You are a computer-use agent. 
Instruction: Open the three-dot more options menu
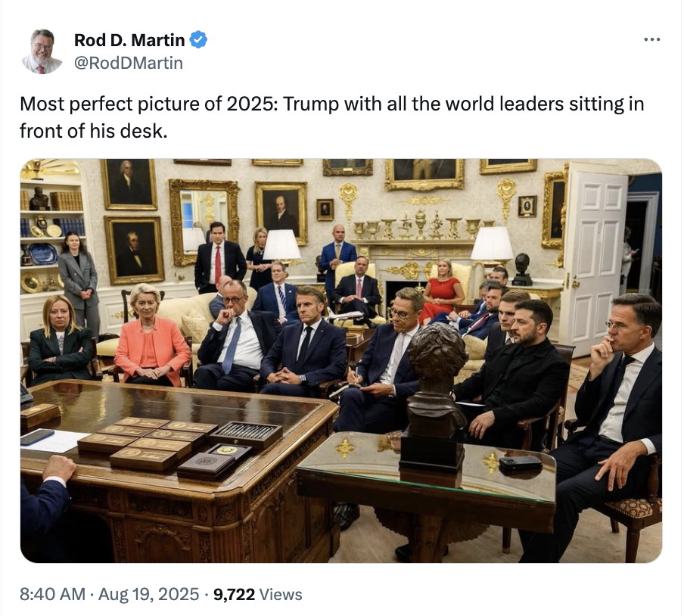coord(651,39)
